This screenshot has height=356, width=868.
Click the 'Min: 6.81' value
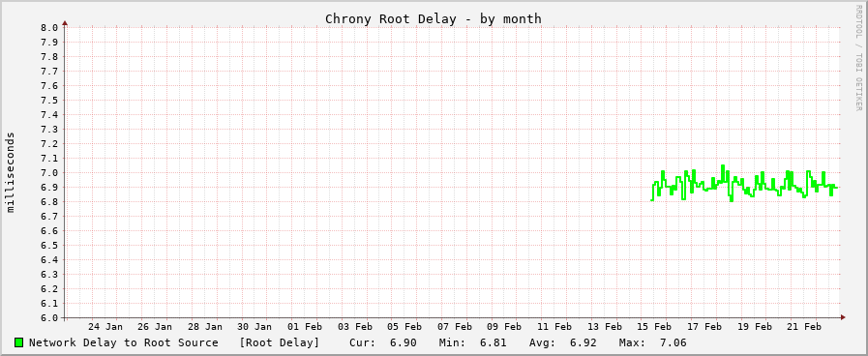(x=472, y=342)
